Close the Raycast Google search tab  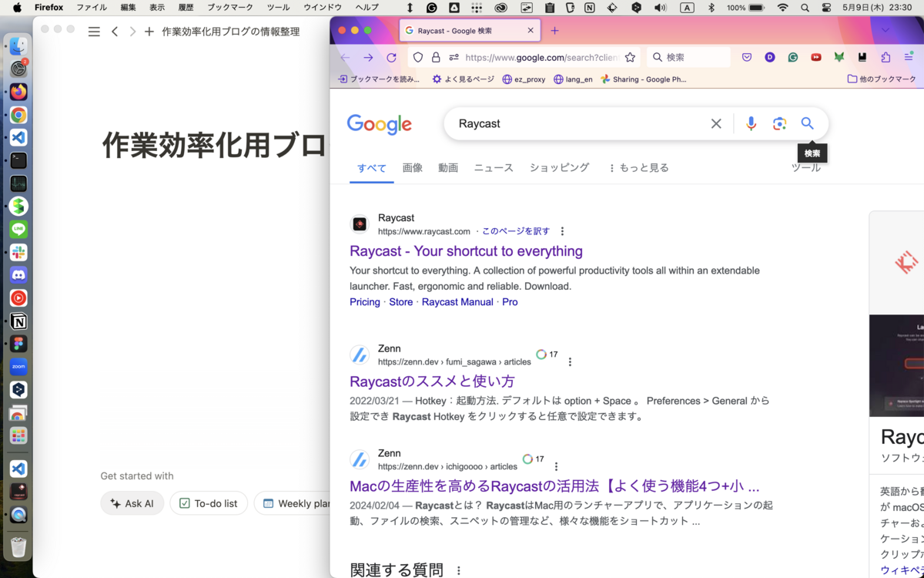[531, 31]
